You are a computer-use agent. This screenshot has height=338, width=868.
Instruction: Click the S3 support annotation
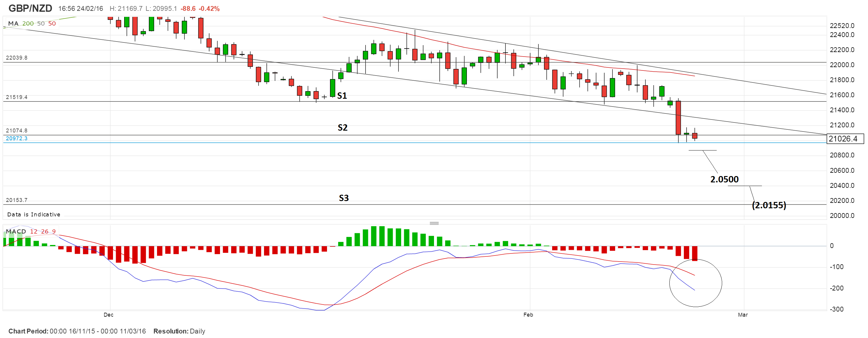(344, 198)
